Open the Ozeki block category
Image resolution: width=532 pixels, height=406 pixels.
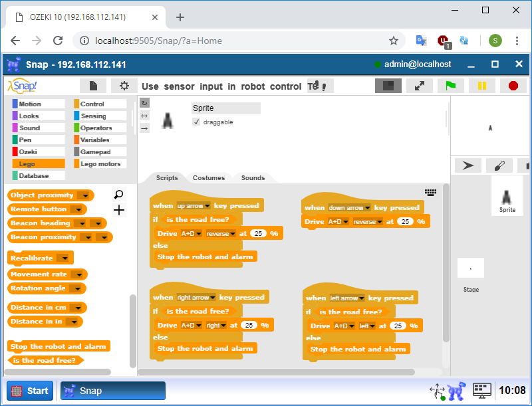39,152
